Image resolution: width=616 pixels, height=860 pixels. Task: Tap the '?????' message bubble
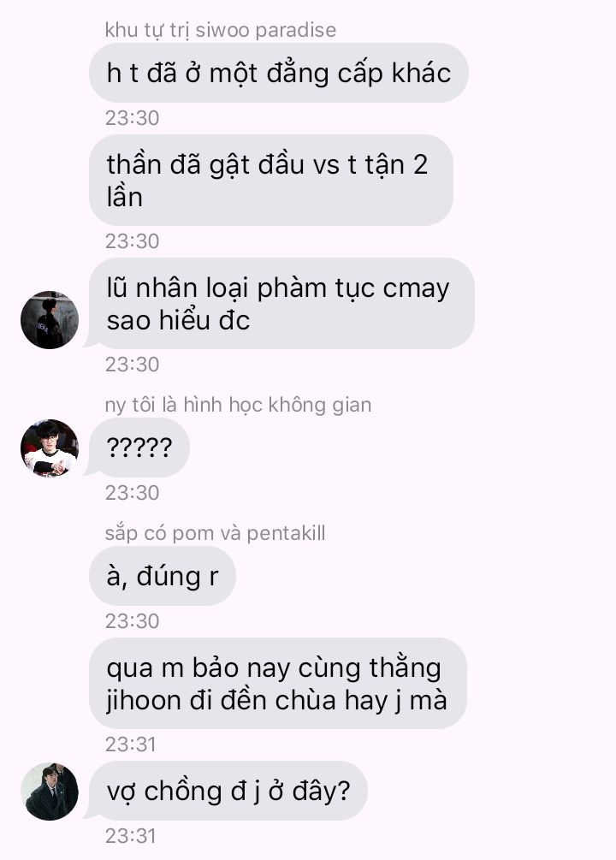(139, 448)
